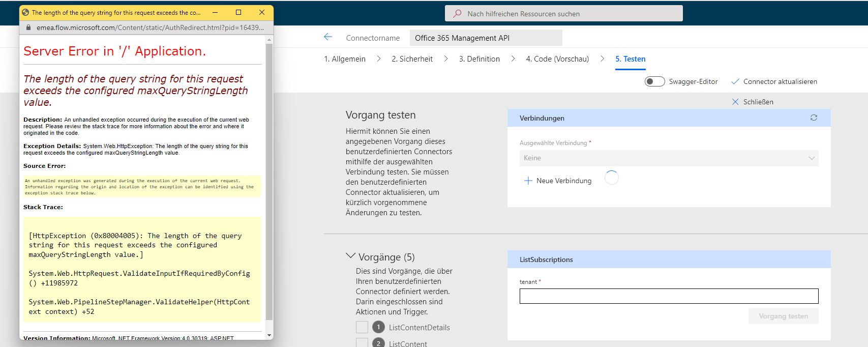Open the ListContent operation

point(408,344)
